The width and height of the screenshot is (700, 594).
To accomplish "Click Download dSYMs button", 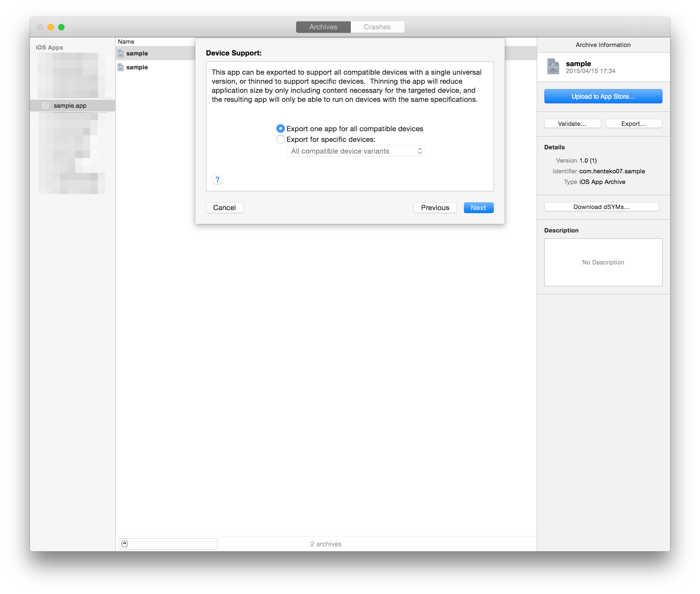I will click(x=601, y=207).
